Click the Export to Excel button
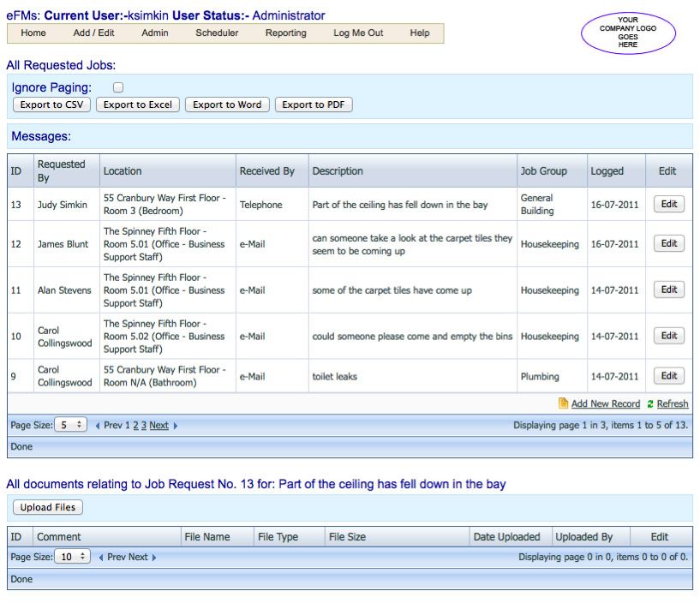 [x=137, y=104]
